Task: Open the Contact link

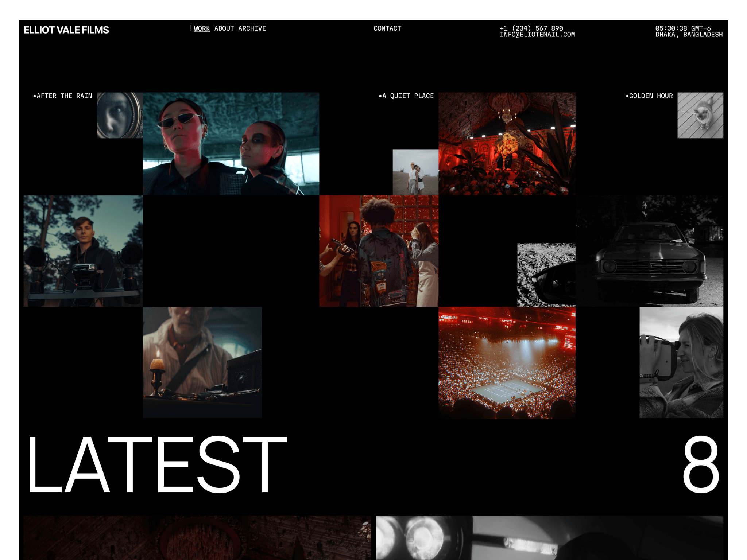Action: click(387, 28)
